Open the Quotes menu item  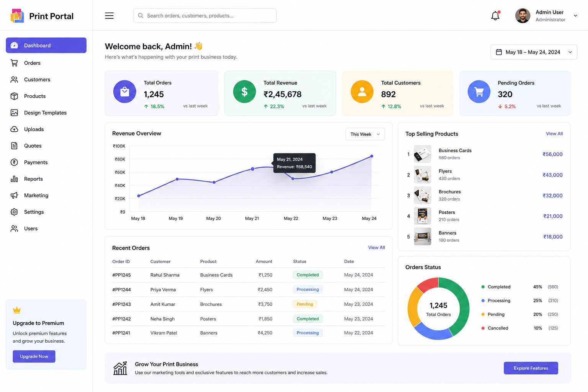[x=46, y=145]
